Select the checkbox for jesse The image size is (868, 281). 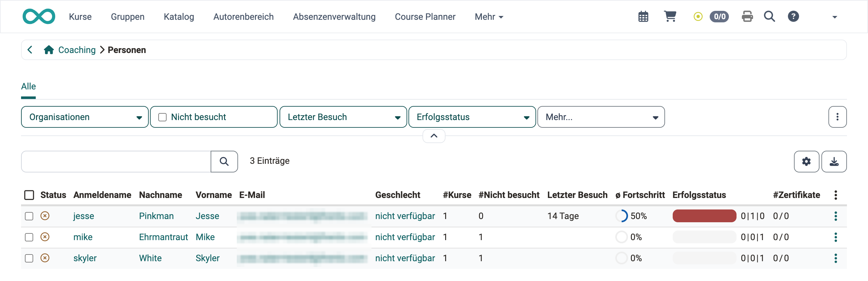point(29,216)
